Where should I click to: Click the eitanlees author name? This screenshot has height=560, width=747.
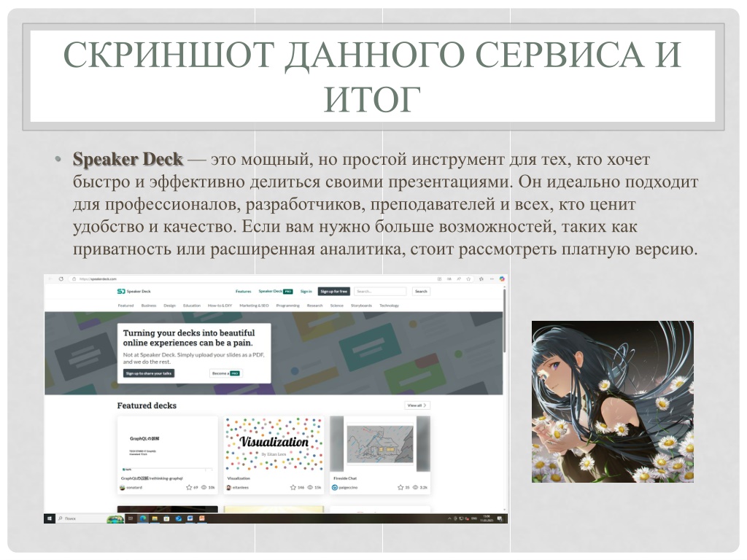[241, 488]
